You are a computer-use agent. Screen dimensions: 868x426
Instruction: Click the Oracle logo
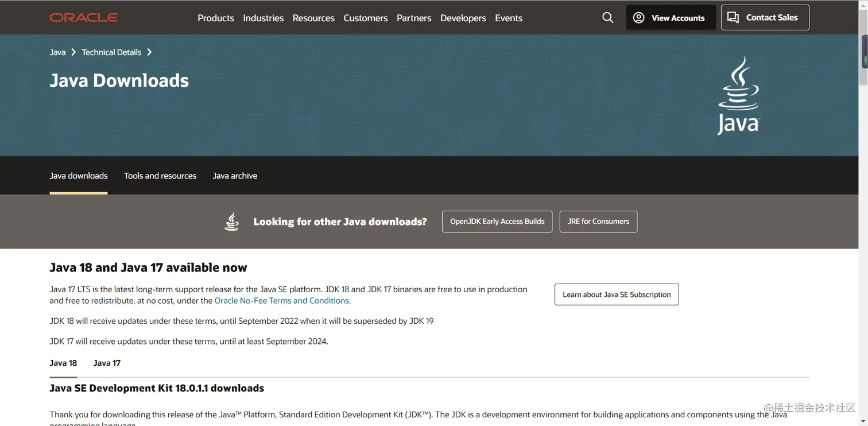(84, 18)
